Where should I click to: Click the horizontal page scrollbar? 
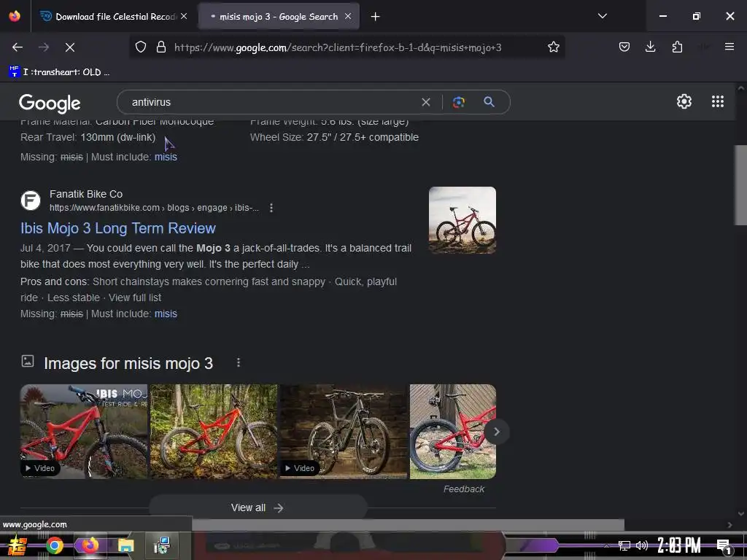408,524
